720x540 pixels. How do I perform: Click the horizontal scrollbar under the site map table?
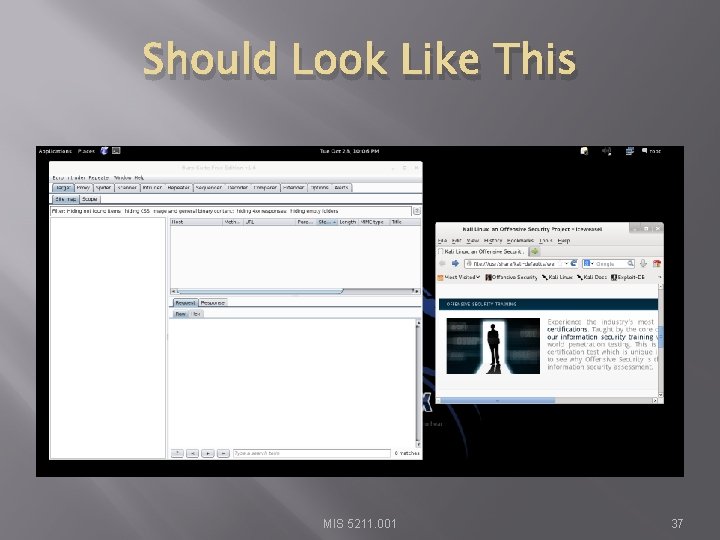click(295, 291)
